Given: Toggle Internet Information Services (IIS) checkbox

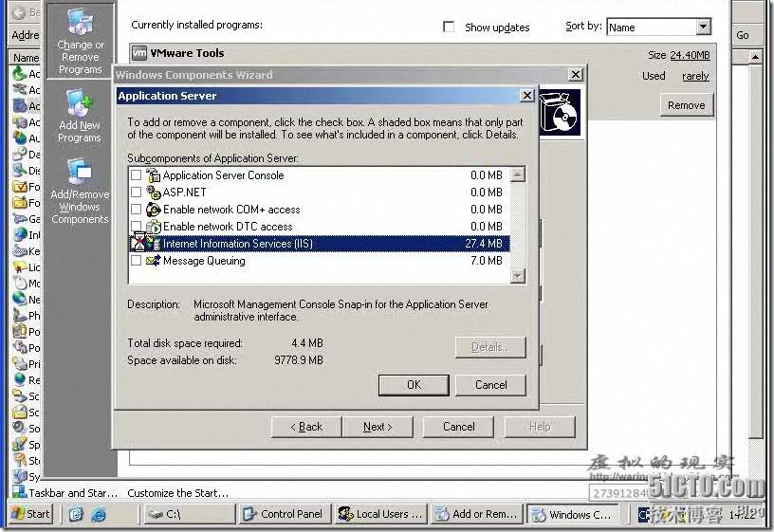Looking at the screenshot, I should tap(136, 244).
